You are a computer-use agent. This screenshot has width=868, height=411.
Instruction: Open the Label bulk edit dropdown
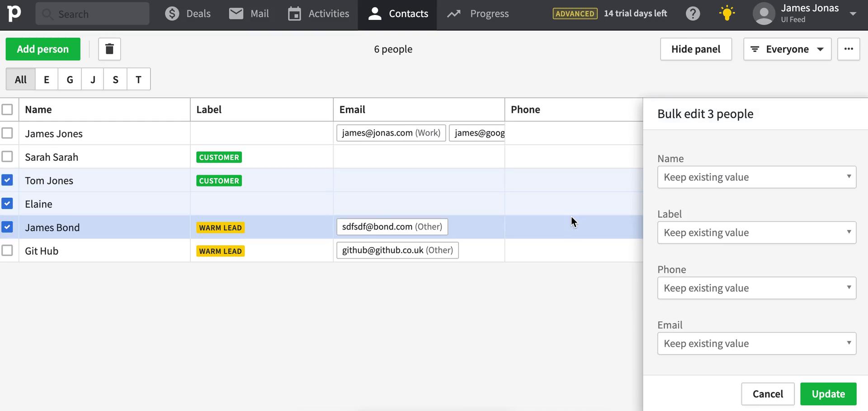tap(757, 233)
